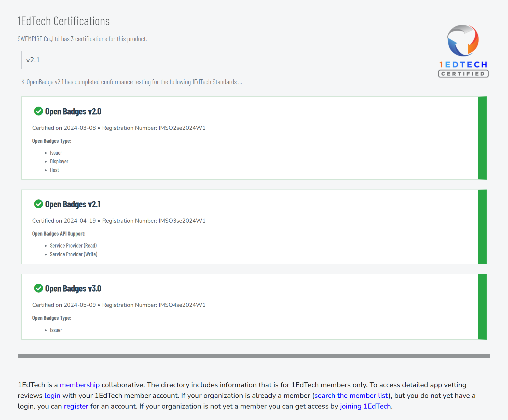508x420 pixels.
Task: Click the Open Badges v3.0 heading
Action: coord(73,288)
